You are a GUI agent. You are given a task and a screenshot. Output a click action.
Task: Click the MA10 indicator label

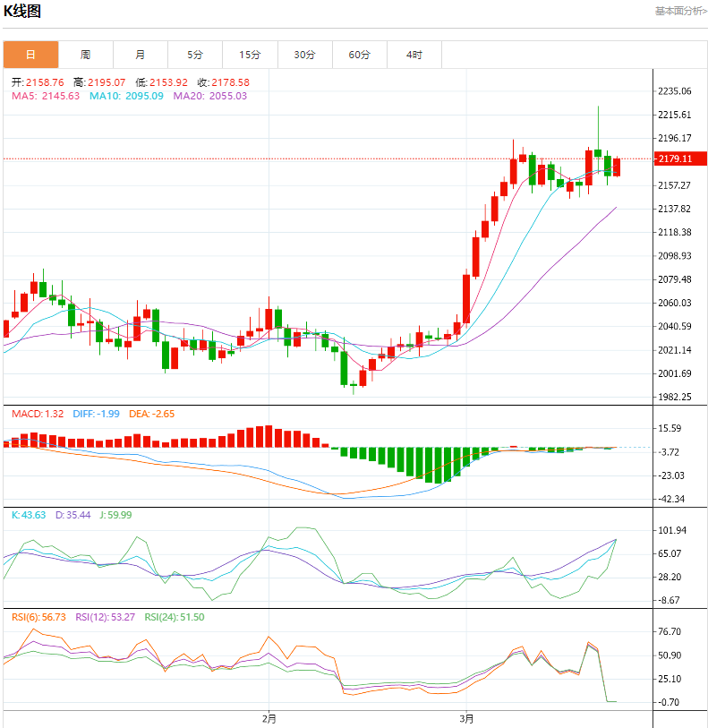[x=126, y=96]
